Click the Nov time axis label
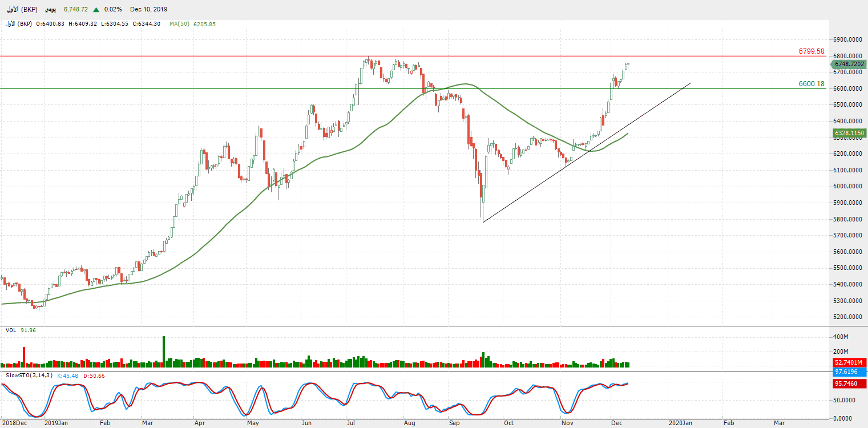Screen dimensions: 868x428 click(x=567, y=423)
